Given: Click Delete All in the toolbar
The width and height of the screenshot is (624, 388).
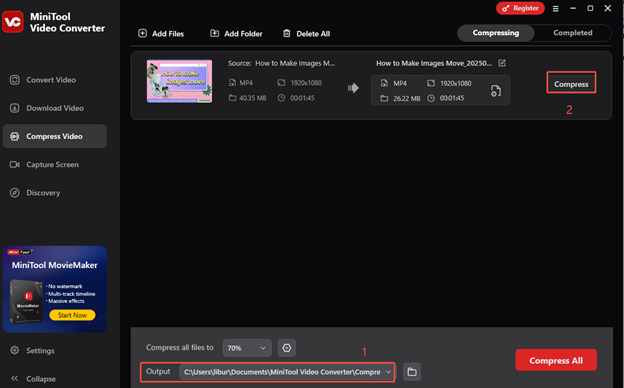Looking at the screenshot, I should click(306, 34).
